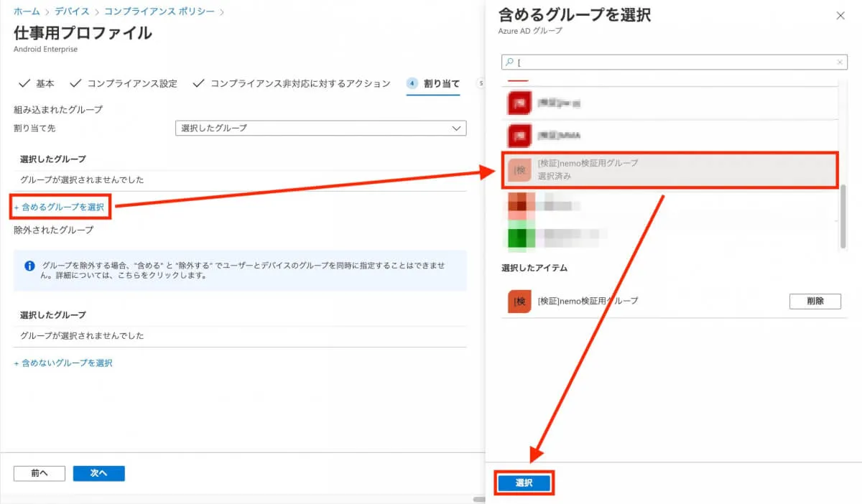The width and height of the screenshot is (862, 504).
Task: Click 削除 to remove selected group
Action: (x=815, y=302)
